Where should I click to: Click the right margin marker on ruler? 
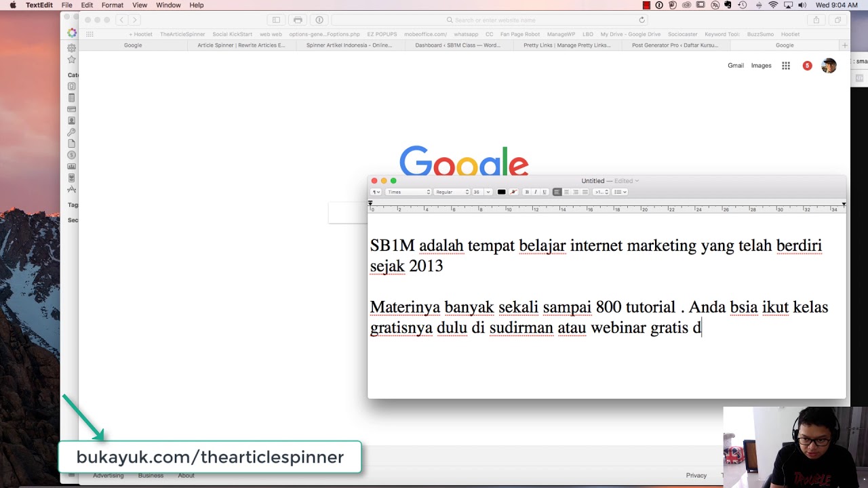844,203
